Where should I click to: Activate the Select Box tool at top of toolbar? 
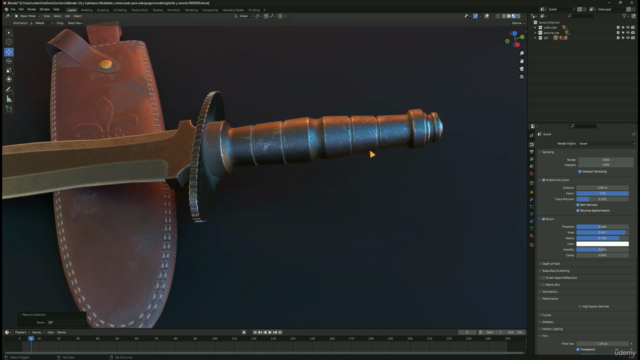(x=9, y=32)
